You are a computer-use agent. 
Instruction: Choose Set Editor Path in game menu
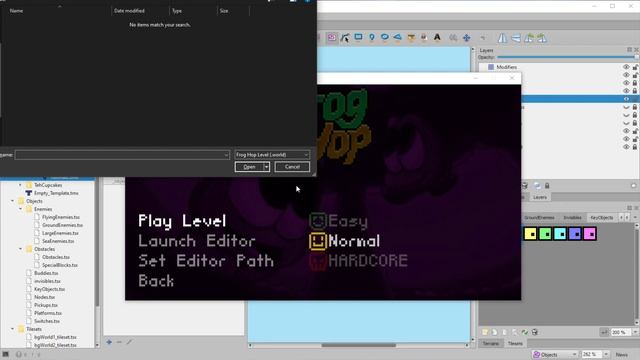(x=206, y=261)
